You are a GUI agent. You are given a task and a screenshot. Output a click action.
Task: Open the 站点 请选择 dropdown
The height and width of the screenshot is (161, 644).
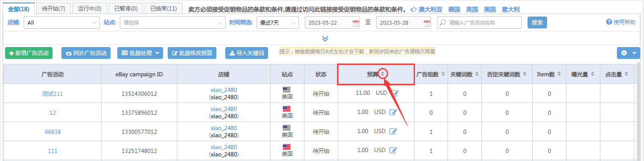[173, 22]
